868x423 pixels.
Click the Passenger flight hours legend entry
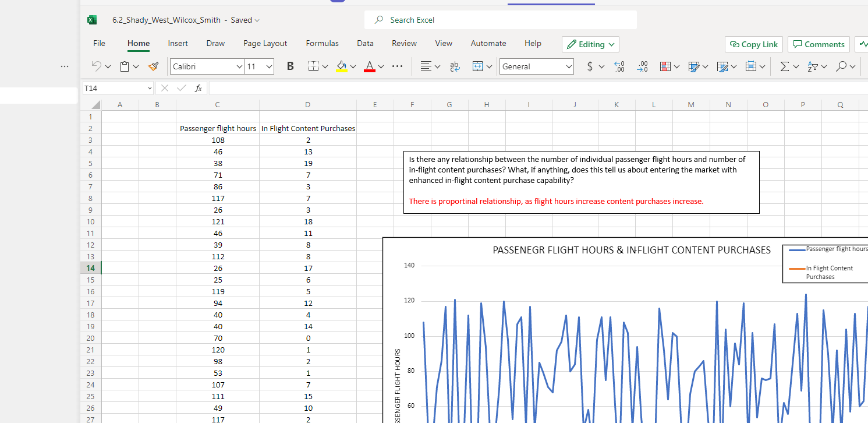[x=827, y=249]
